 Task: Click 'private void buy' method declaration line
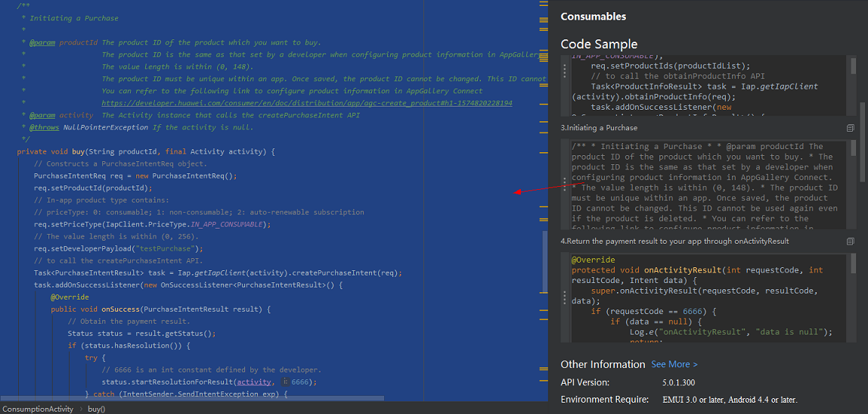(x=146, y=152)
